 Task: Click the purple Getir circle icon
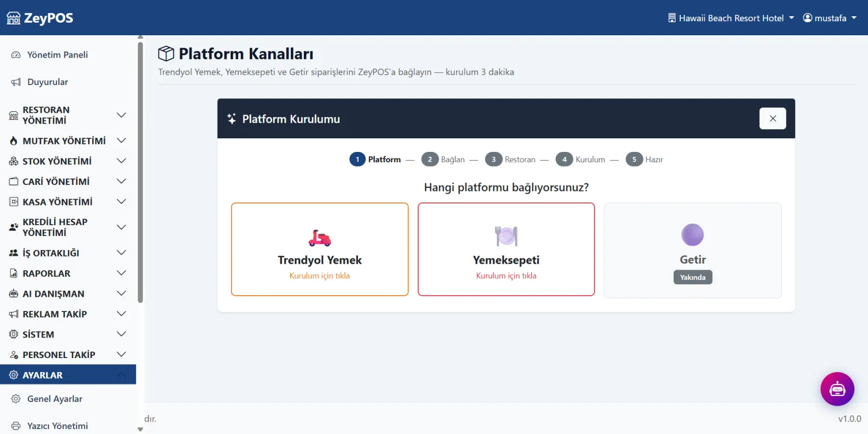click(693, 235)
